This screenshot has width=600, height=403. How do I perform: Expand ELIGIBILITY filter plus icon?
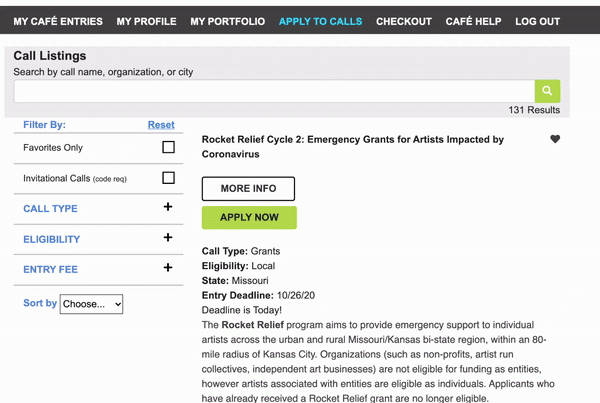168,238
